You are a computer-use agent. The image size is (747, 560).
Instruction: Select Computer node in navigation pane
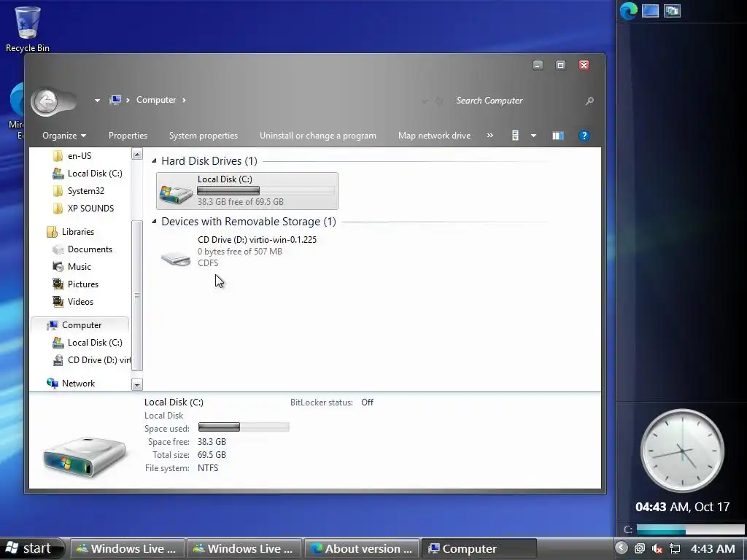click(x=81, y=325)
